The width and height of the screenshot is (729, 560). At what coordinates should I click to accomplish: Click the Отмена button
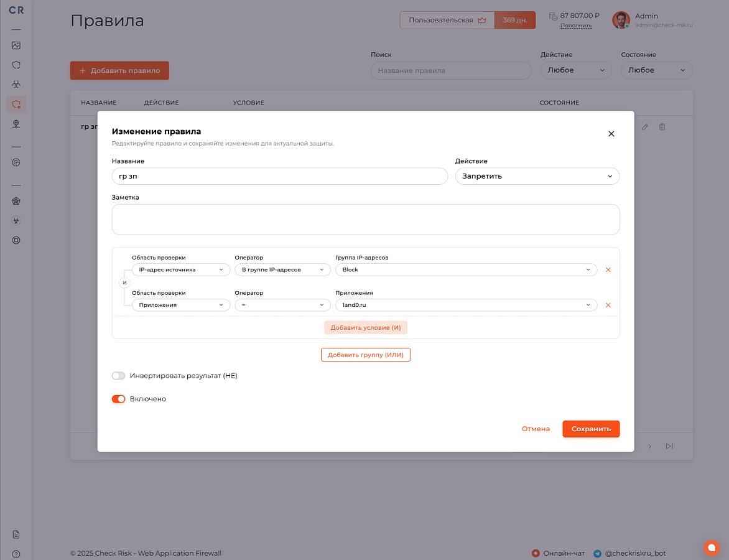(x=536, y=429)
